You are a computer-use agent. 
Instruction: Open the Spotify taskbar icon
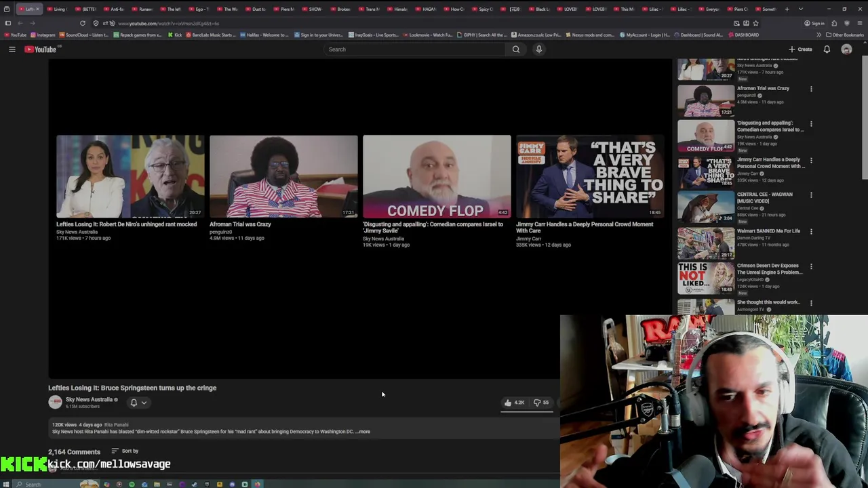click(x=132, y=484)
